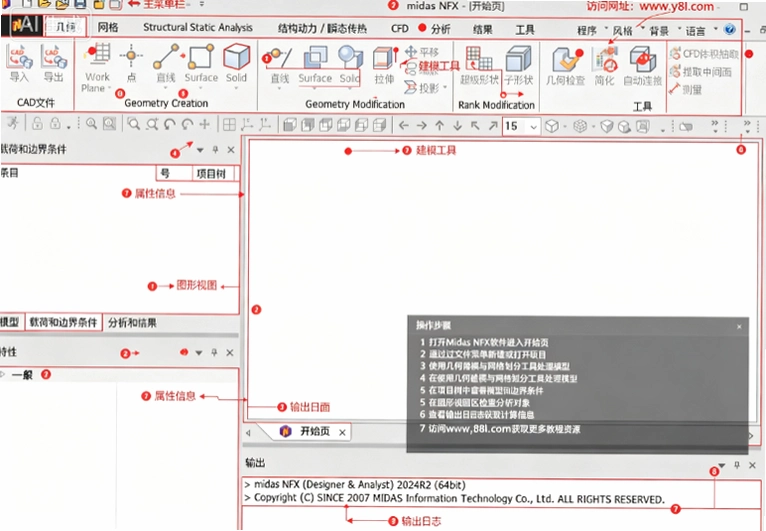766x531 pixels.
Task: Click the pan crosshair icon in the toolbar
Action: [x=205, y=124]
